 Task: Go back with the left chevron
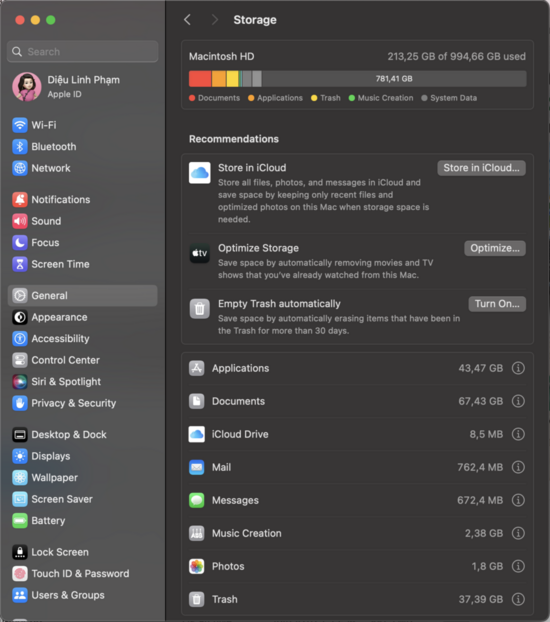(187, 19)
